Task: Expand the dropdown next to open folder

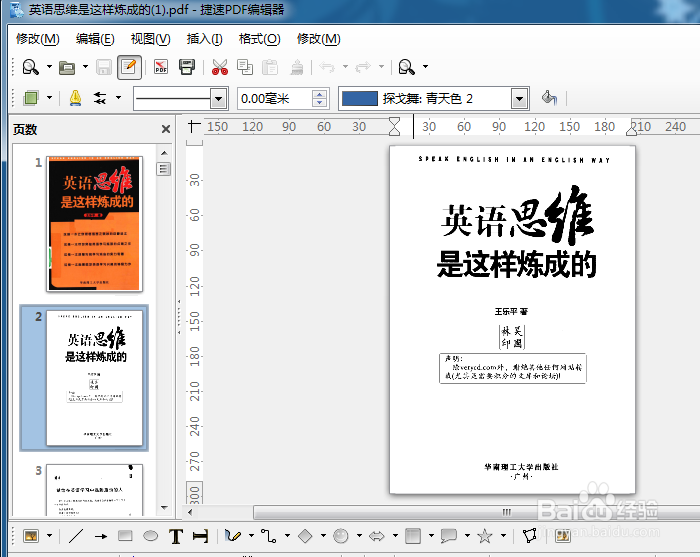Action: [x=85, y=67]
